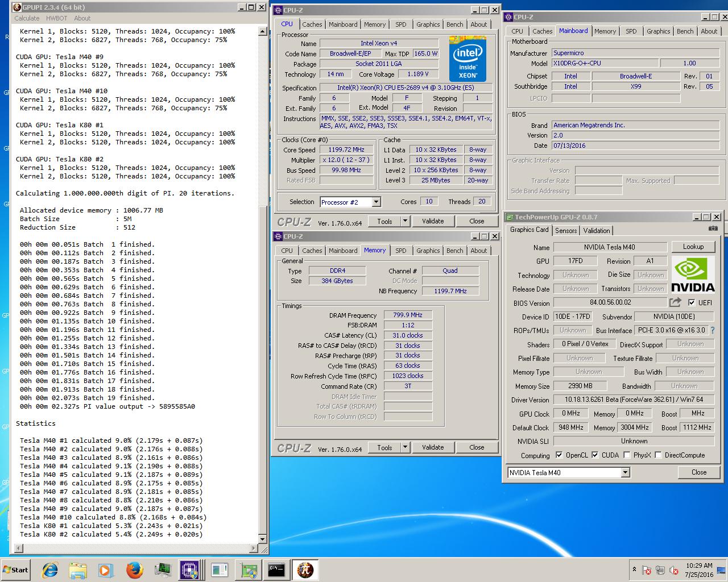The height and width of the screenshot is (582, 728).
Task: Click the DRAM Frequency value 799.9 MHz
Action: [408, 315]
